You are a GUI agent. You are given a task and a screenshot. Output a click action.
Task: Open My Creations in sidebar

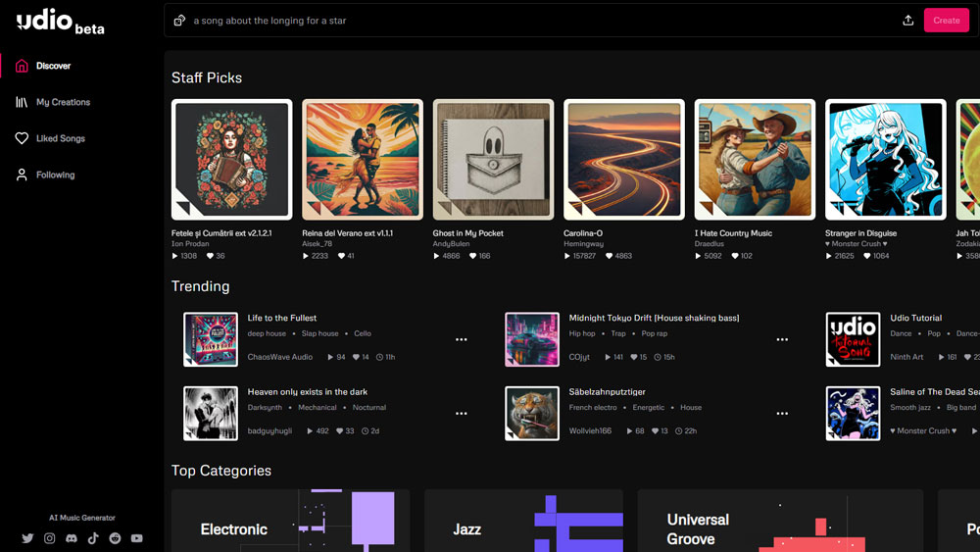pyautogui.click(x=63, y=102)
